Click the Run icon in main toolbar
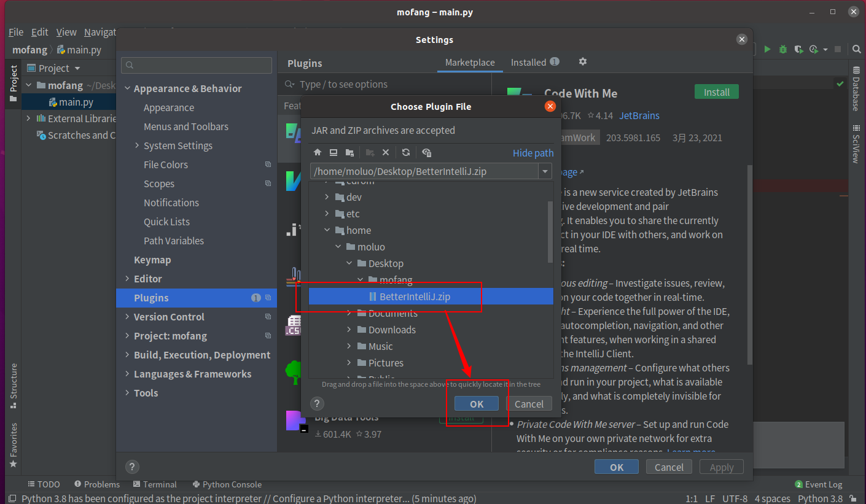Image resolution: width=866 pixels, height=504 pixels. pyautogui.click(x=767, y=49)
